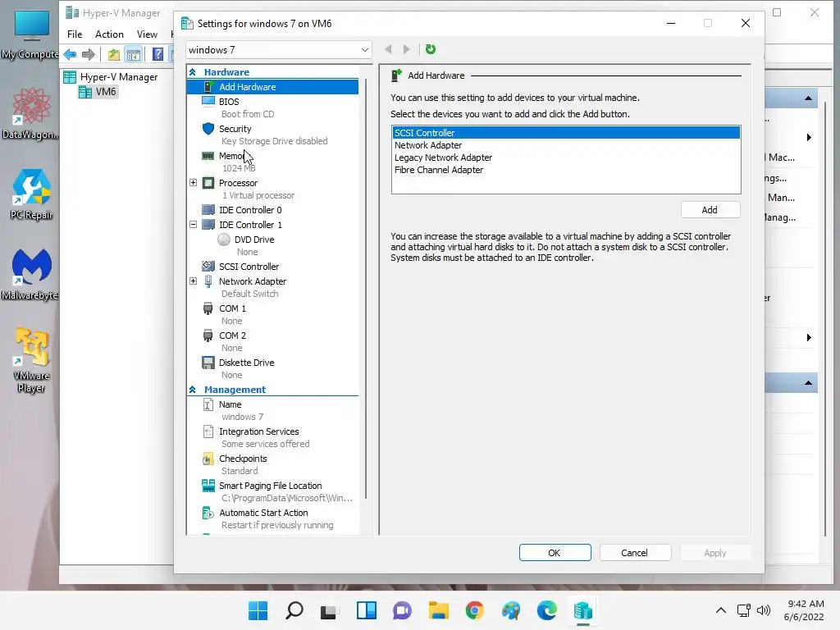Click the Automatic Start Action icon
The width and height of the screenshot is (840, 630).
pos(208,513)
